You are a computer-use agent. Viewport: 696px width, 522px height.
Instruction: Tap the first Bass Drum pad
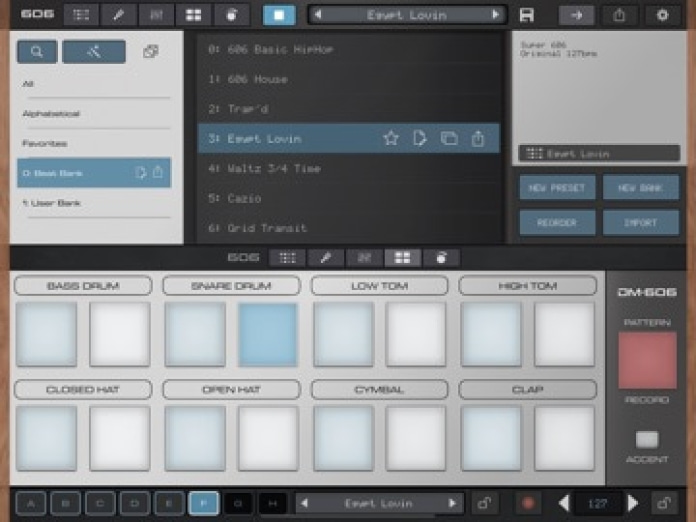(46, 335)
